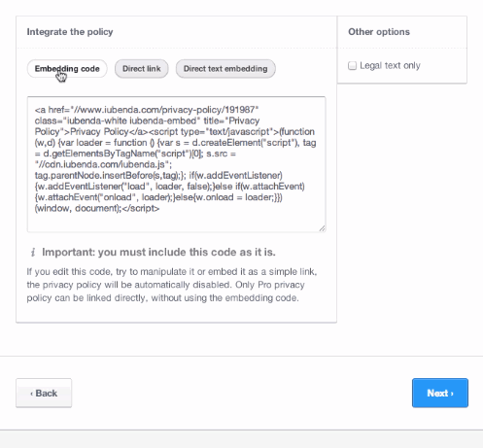Focus the embed code text area

pyautogui.click(x=177, y=164)
